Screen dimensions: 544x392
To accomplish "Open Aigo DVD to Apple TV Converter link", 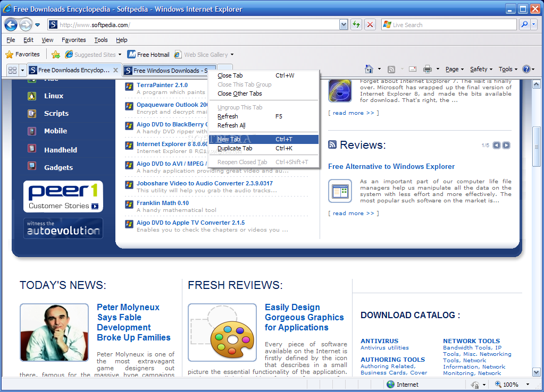I will tap(190, 223).
